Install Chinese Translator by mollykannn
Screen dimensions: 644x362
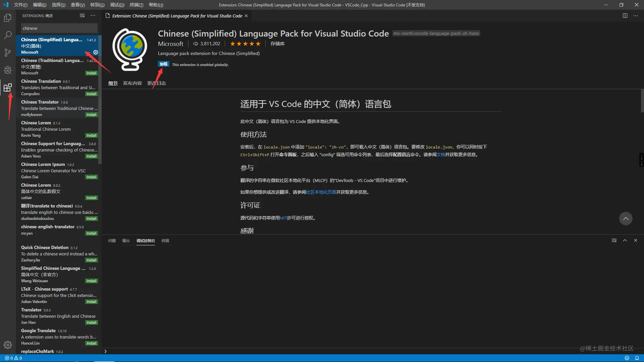91,115
